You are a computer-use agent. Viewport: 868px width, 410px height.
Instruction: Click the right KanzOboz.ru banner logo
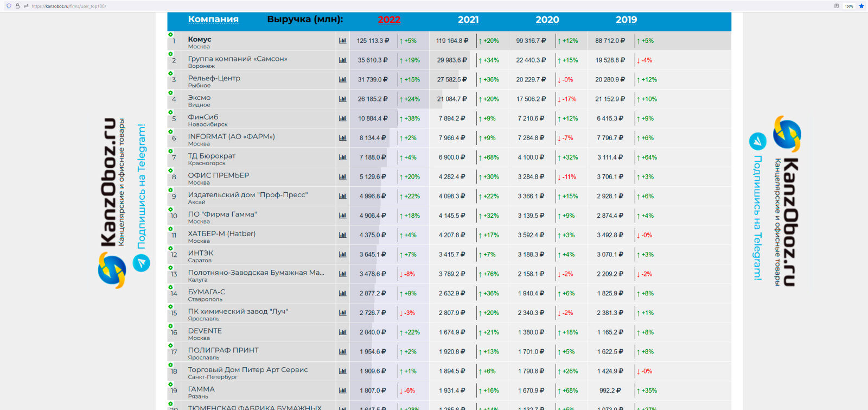[x=787, y=201]
